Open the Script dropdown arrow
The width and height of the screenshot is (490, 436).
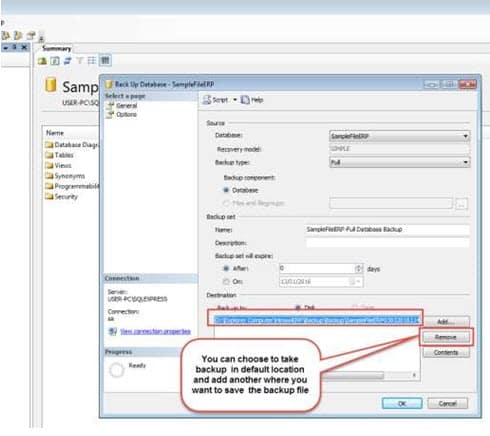pyautogui.click(x=235, y=100)
